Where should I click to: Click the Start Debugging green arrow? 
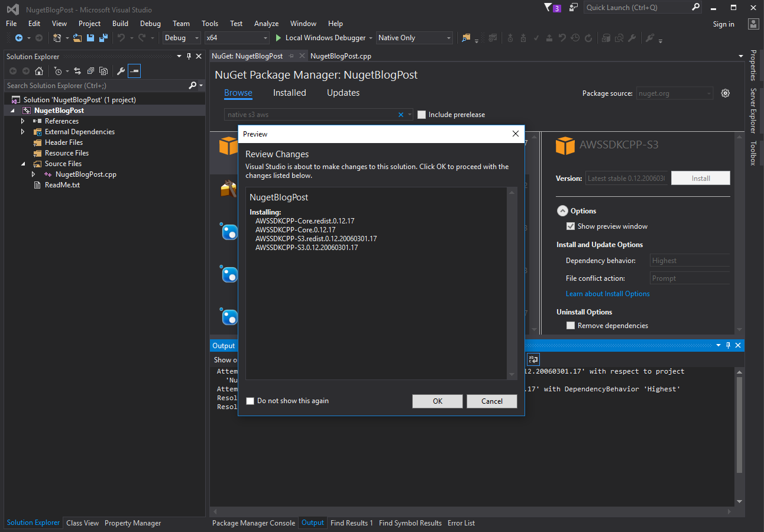click(278, 37)
